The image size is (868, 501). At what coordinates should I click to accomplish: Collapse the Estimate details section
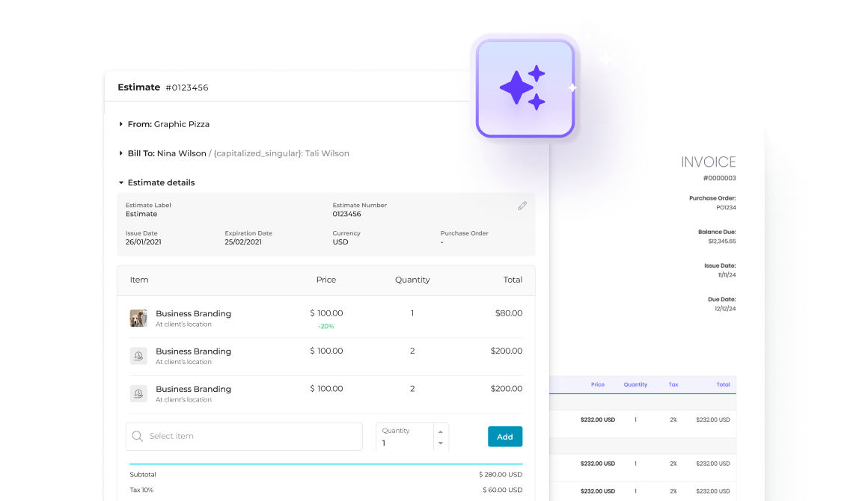click(x=121, y=182)
